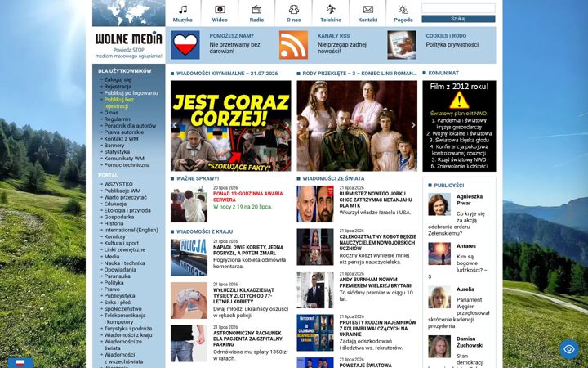Open the server outage article headline
Screen dimensions: 588x368
pos(248,197)
